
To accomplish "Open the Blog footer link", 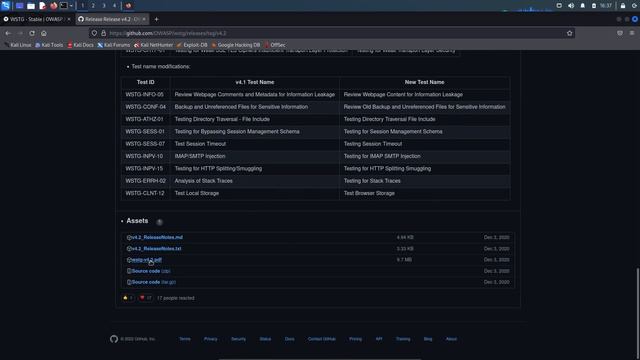I will click(428, 339).
